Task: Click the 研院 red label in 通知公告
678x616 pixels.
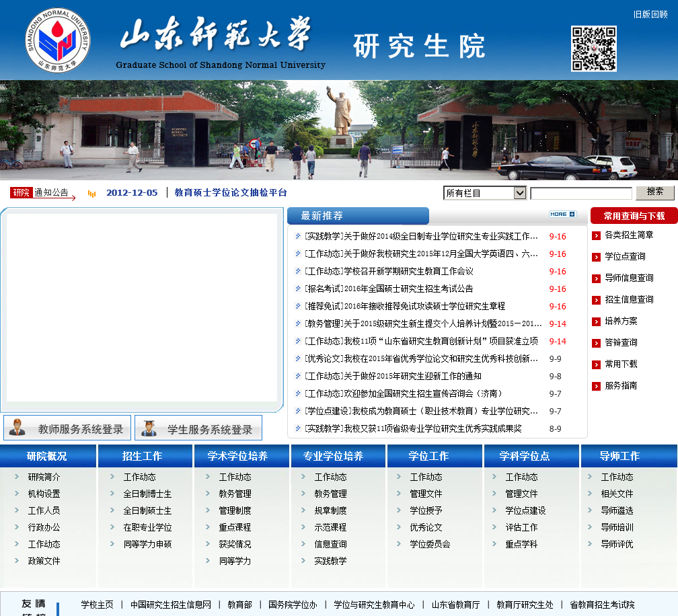Action: pos(22,192)
